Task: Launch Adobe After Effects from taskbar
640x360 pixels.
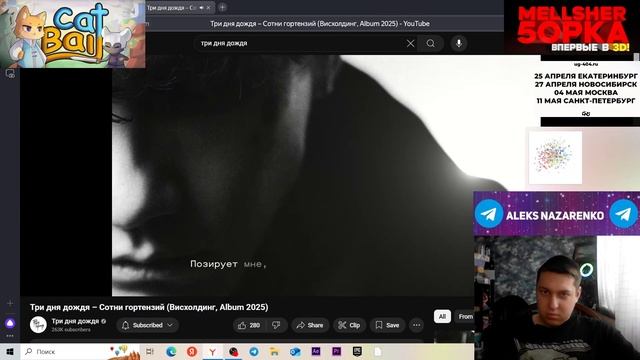Action: (x=316, y=351)
